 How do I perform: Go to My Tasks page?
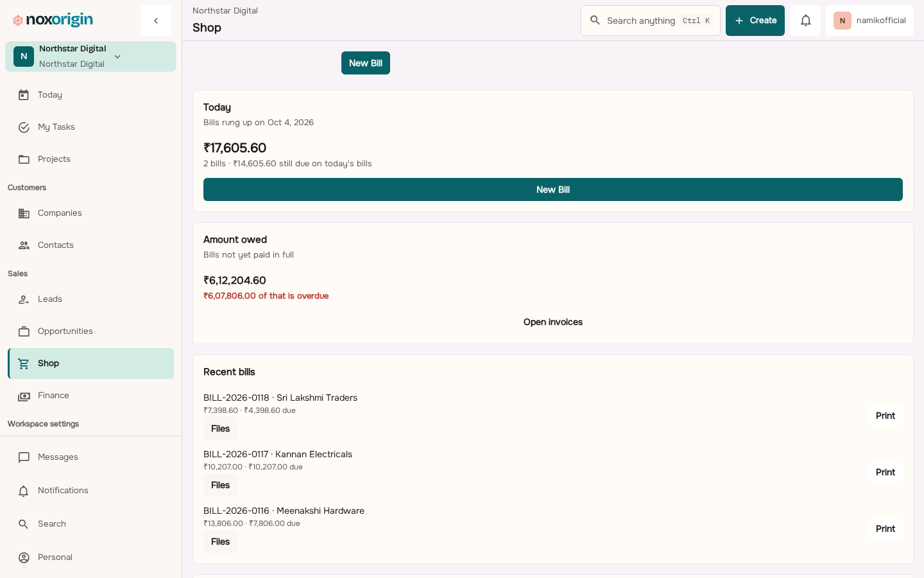click(x=90, y=127)
